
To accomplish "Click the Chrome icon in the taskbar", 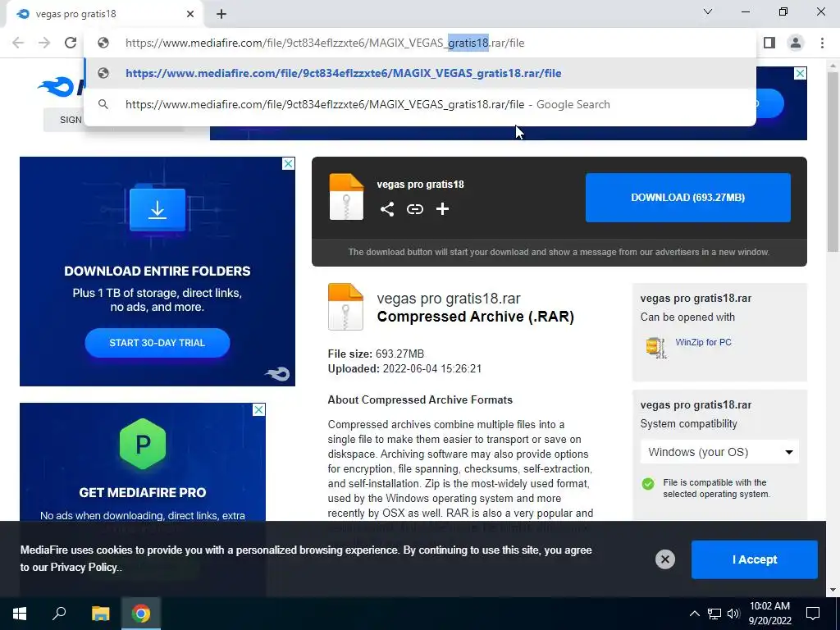I will click(x=141, y=614).
